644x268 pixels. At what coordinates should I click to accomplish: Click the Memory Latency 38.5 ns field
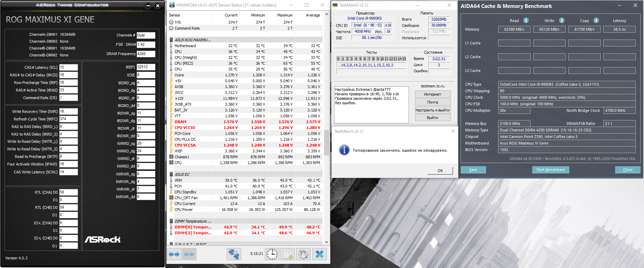(620, 29)
